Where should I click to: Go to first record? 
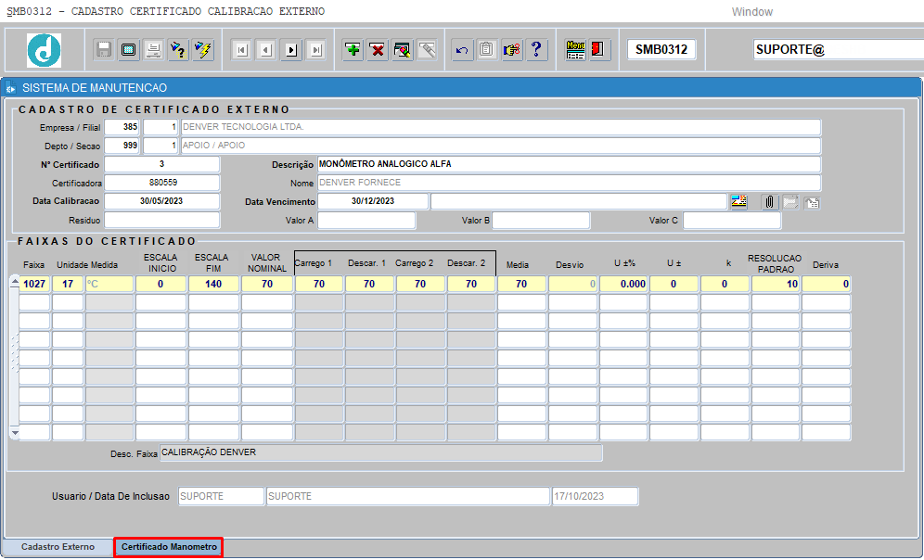tap(241, 50)
